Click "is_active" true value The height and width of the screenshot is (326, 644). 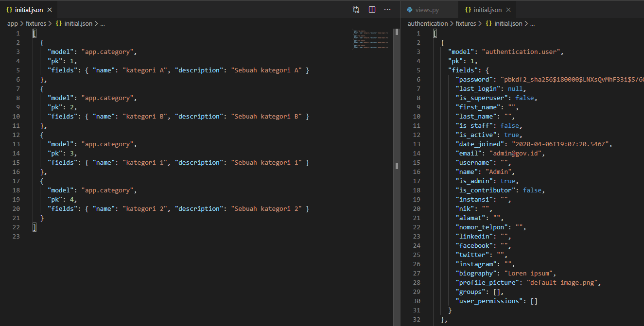(511, 135)
